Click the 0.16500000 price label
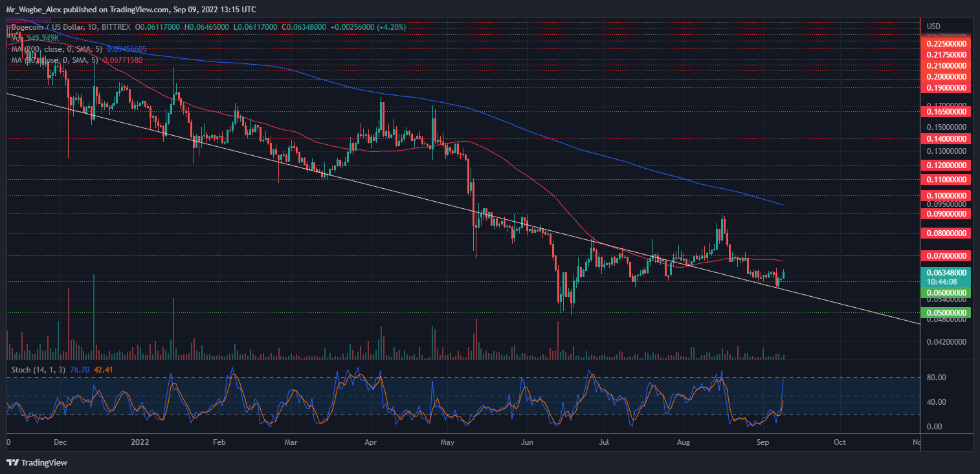The width and height of the screenshot is (980, 474). 947,112
